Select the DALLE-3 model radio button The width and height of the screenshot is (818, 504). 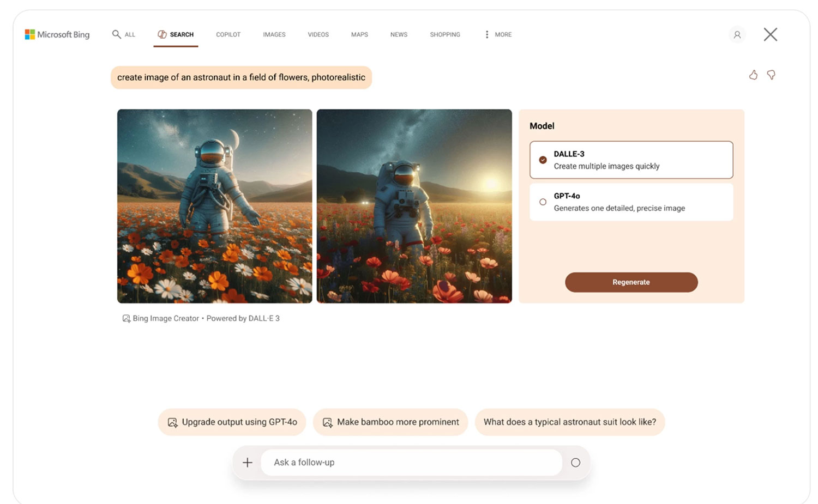[x=543, y=160]
